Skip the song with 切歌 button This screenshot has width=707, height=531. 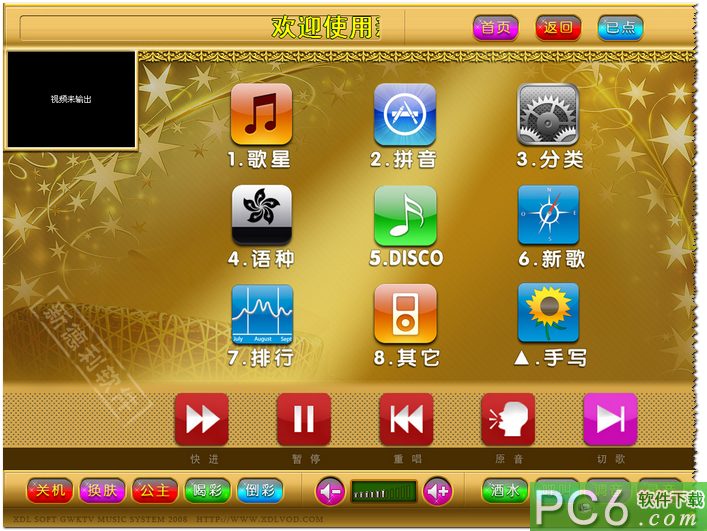click(x=611, y=419)
